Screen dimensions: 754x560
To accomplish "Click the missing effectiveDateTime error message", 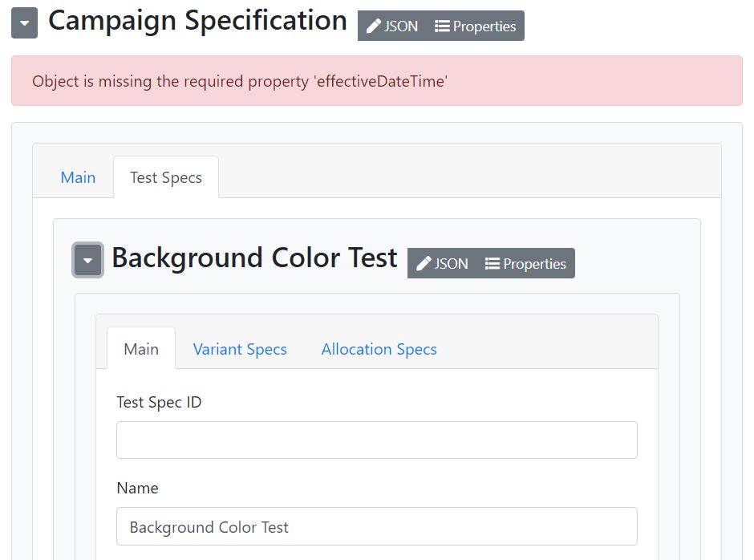I will (239, 81).
